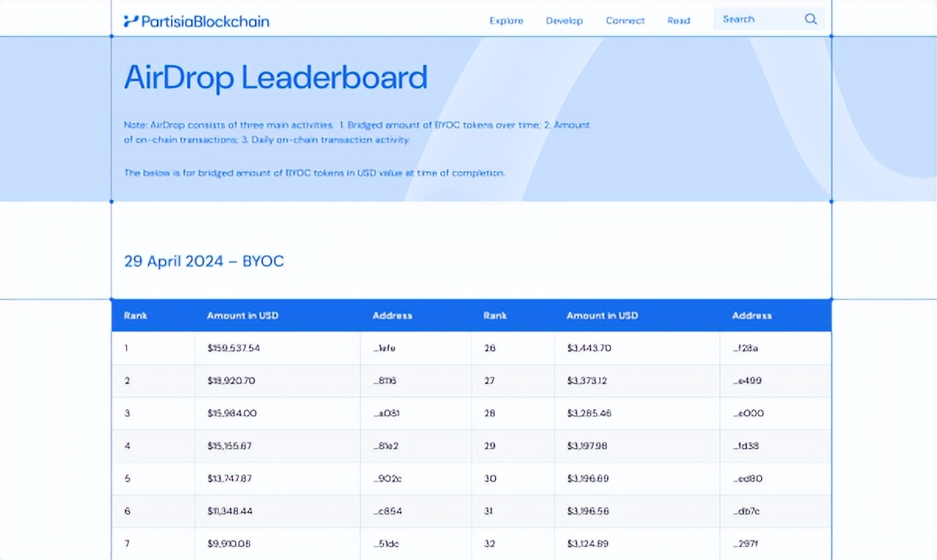
Task: Click the rank 28 cell
Action: (x=514, y=414)
